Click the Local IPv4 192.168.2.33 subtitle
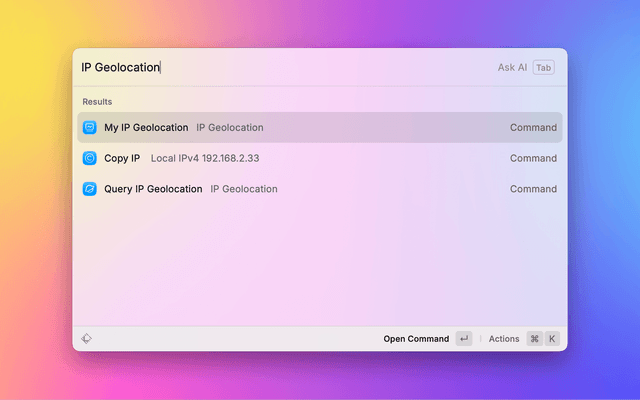The image size is (640, 400). point(205,158)
